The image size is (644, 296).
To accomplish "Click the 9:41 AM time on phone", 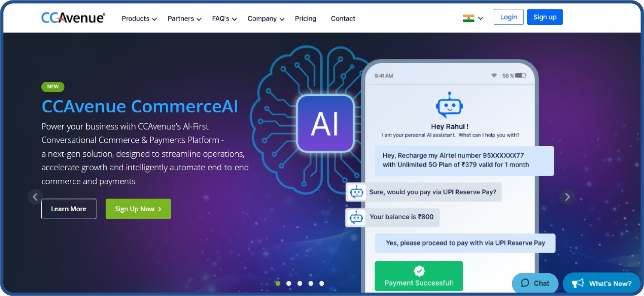I will (384, 76).
